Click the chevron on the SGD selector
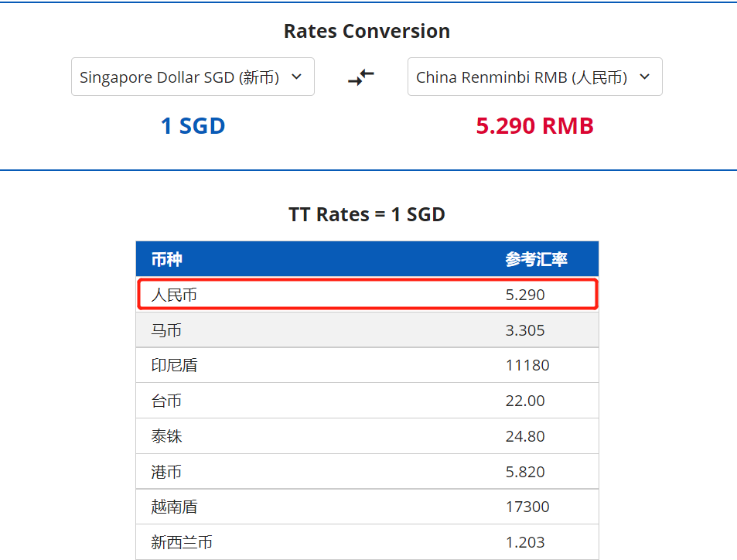The width and height of the screenshot is (737, 560). (296, 77)
